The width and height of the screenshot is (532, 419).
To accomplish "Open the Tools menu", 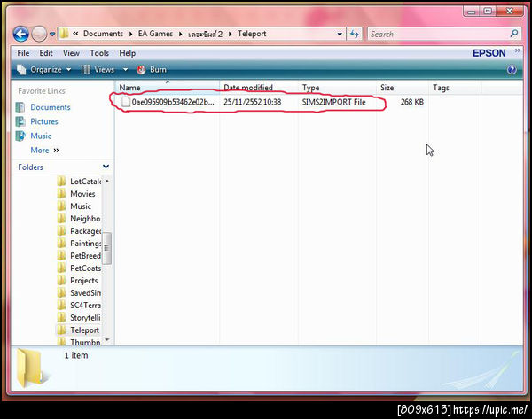I will click(x=99, y=53).
